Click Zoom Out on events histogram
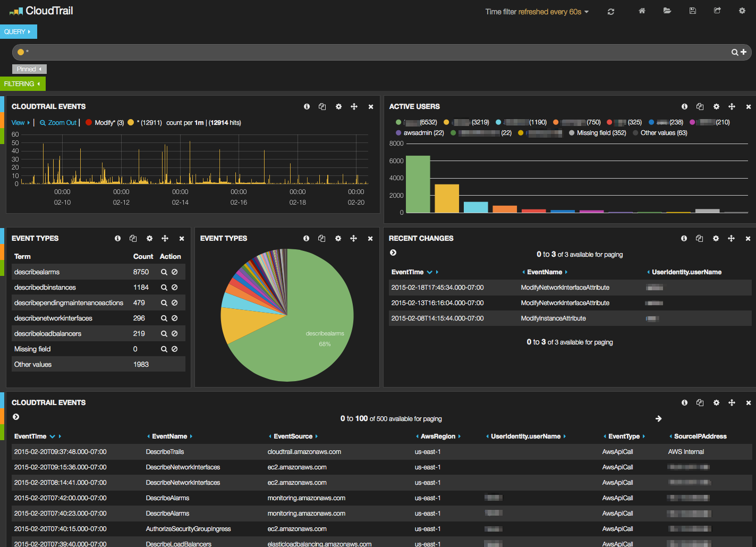Image resolution: width=756 pixels, height=547 pixels. [x=58, y=123]
